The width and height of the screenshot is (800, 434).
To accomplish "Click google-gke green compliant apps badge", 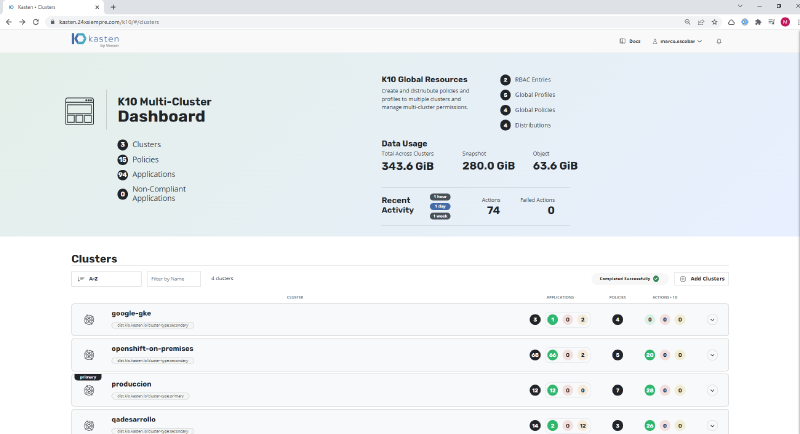I will (x=553, y=320).
